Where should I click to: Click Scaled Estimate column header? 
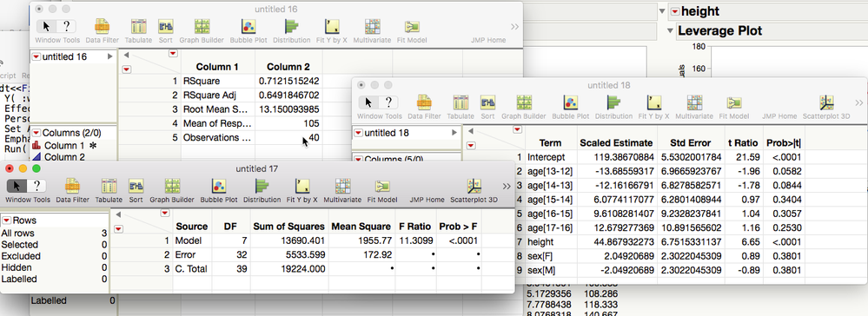coord(617,142)
